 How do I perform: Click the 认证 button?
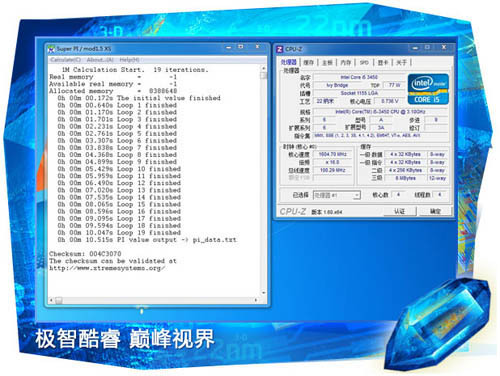400,211
